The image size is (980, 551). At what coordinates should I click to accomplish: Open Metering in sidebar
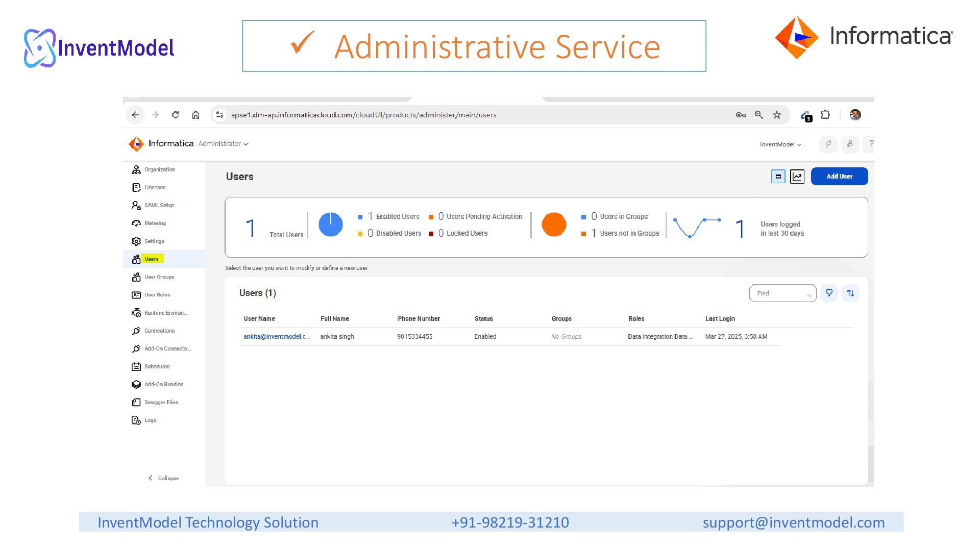pyautogui.click(x=164, y=223)
